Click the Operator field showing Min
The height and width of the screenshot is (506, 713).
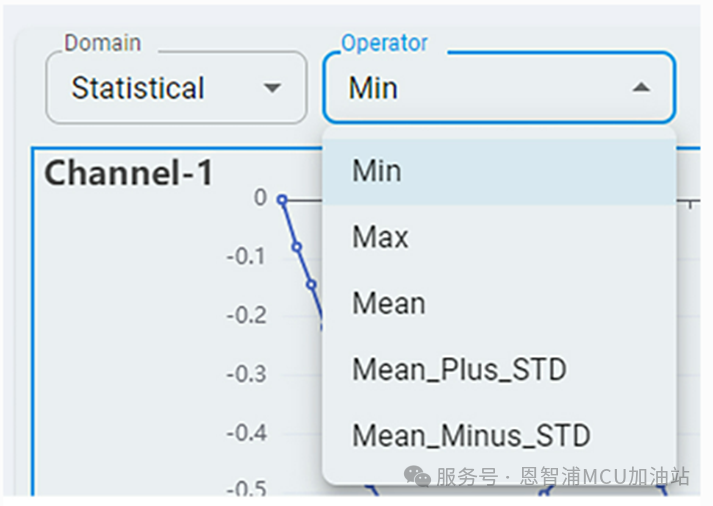point(480,88)
